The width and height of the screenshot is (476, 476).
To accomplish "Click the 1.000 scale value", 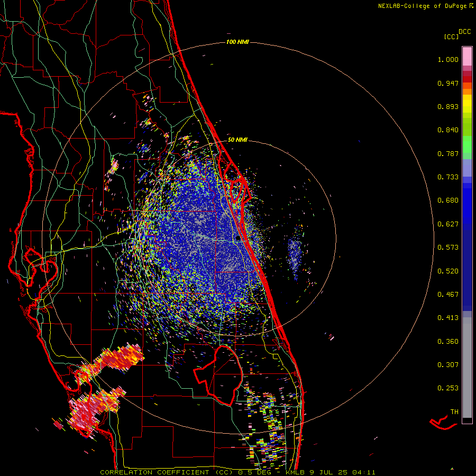I will click(x=448, y=59).
